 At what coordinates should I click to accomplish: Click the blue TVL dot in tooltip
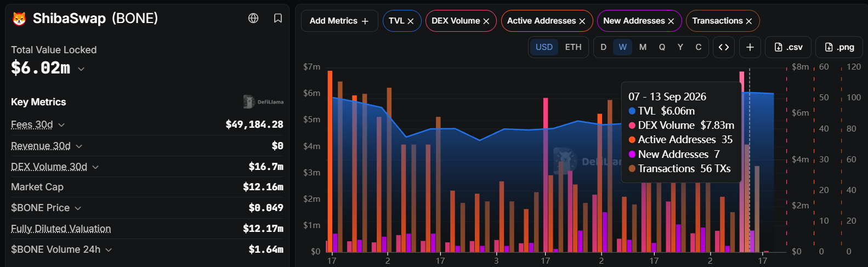point(632,111)
